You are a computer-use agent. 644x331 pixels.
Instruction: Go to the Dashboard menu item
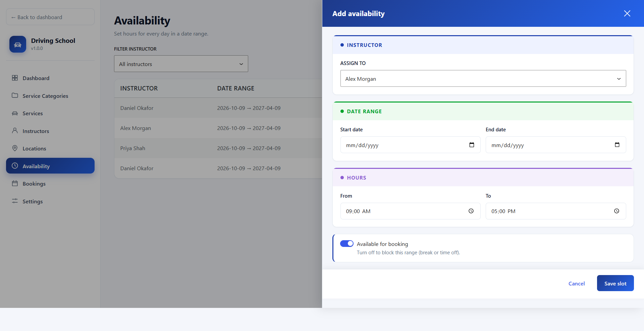pyautogui.click(x=50, y=78)
